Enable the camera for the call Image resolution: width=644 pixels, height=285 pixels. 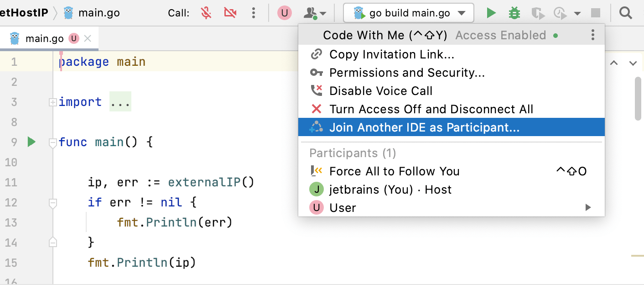coord(230,13)
